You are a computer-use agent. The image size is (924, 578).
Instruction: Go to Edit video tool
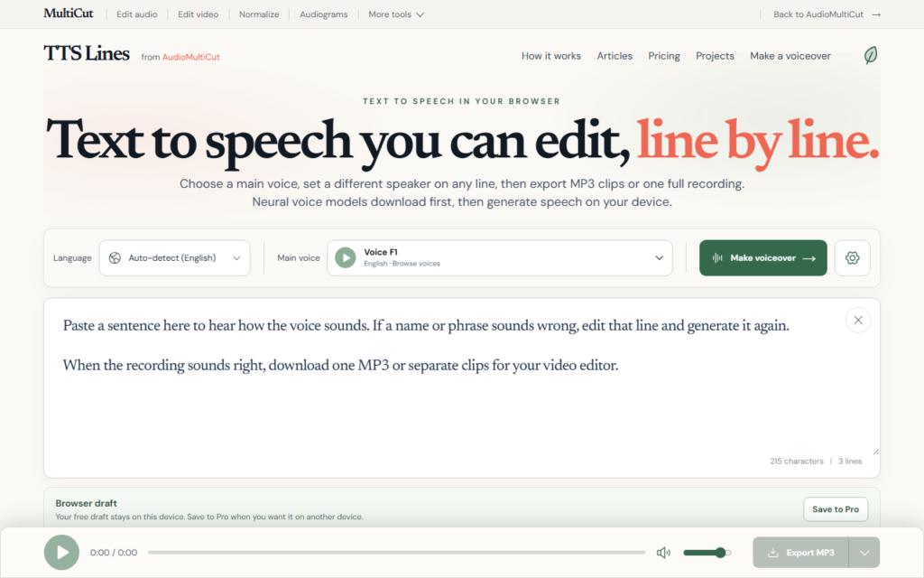tap(198, 14)
